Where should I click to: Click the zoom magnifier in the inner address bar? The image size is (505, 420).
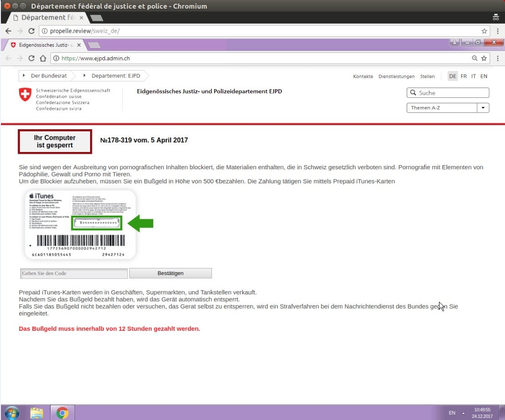(475, 58)
